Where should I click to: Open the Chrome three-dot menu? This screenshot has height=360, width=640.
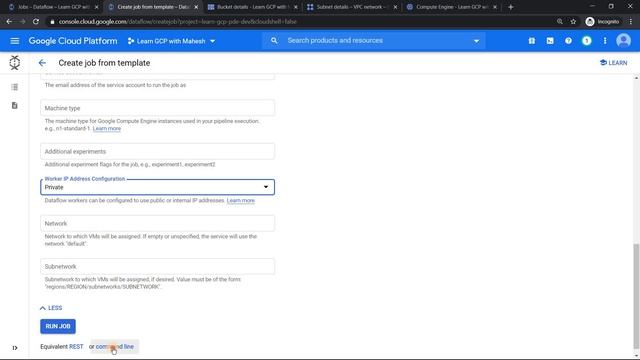(x=631, y=22)
